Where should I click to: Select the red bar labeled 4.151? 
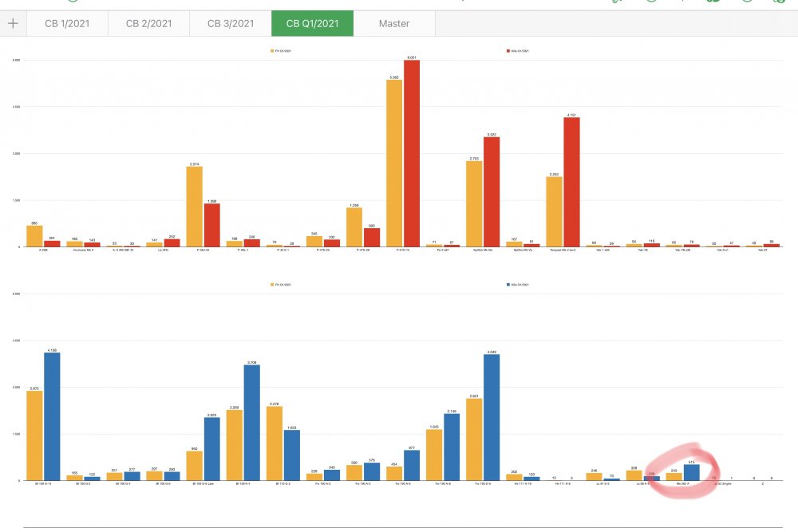click(571, 183)
